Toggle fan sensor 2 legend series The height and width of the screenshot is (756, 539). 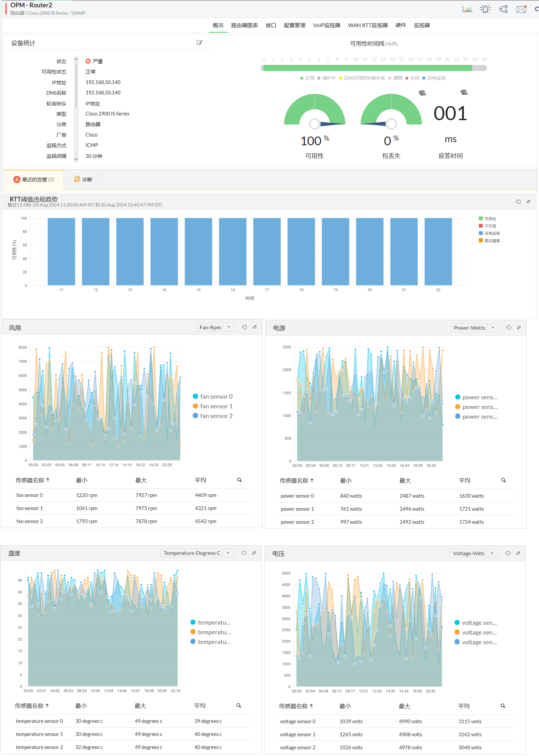[213, 416]
